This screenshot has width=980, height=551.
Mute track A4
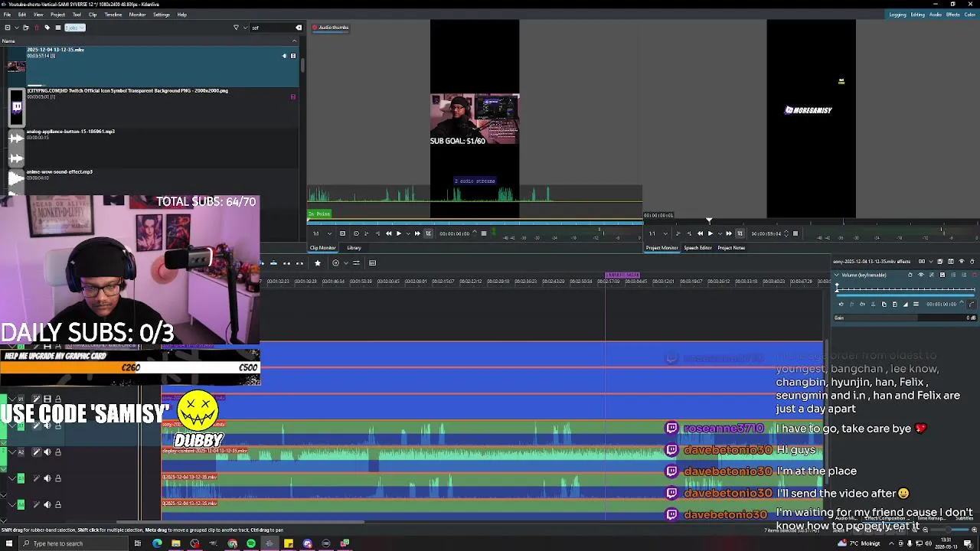(x=47, y=504)
